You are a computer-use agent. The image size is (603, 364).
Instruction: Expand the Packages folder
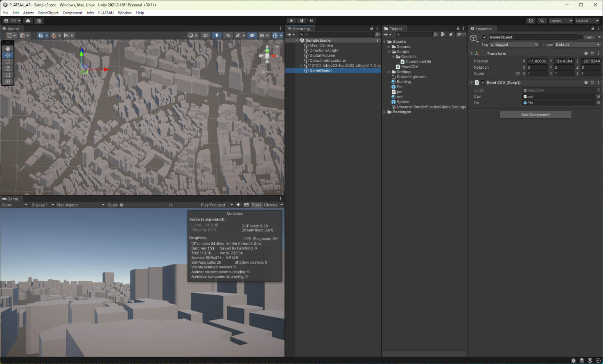click(x=384, y=112)
